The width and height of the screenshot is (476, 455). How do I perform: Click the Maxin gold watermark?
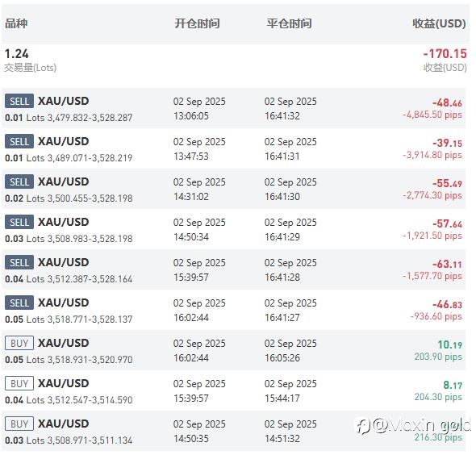[x=412, y=425]
